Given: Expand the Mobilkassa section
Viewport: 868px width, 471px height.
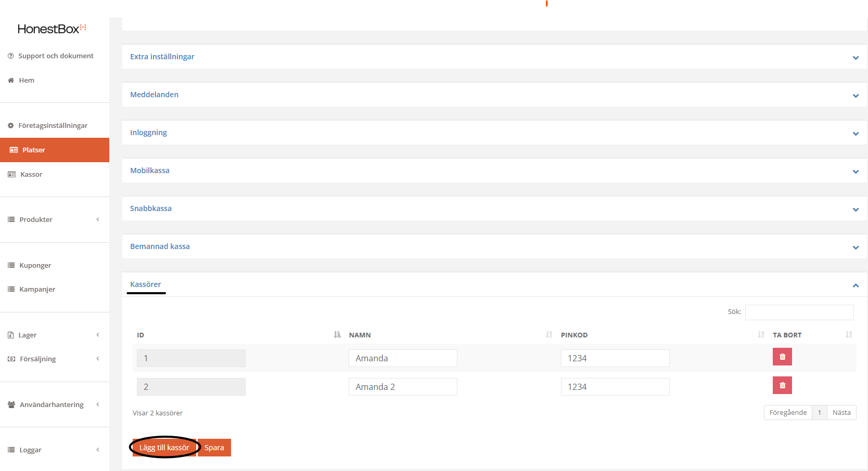Looking at the screenshot, I should pos(855,172).
